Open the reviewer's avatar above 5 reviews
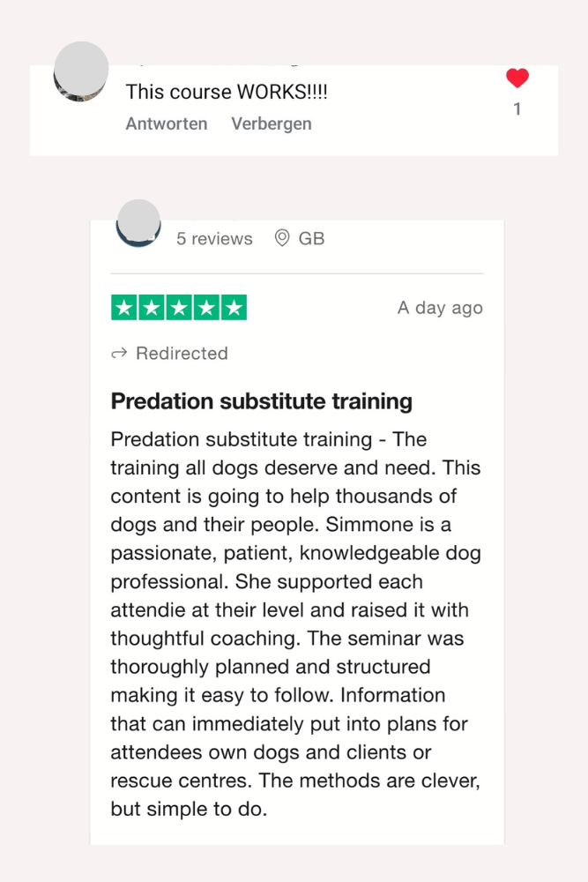This screenshot has width=588, height=882. (138, 223)
